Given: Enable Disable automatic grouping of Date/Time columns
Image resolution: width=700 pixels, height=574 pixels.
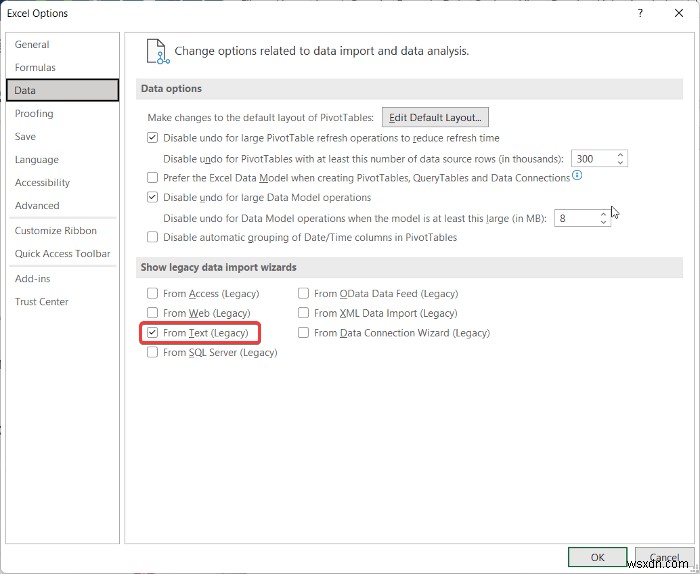Looking at the screenshot, I should [153, 237].
